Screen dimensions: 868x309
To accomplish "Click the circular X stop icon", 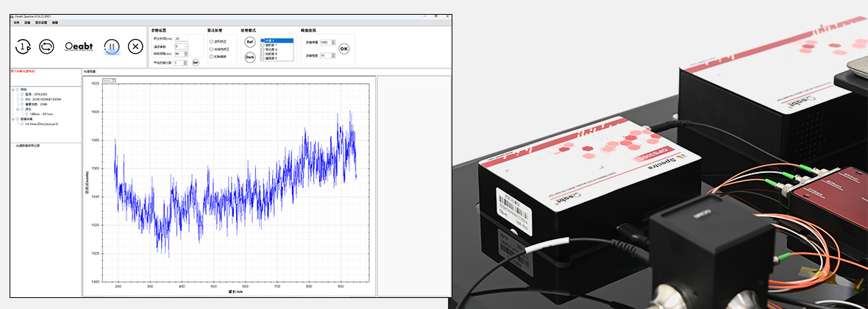I will coord(135,46).
